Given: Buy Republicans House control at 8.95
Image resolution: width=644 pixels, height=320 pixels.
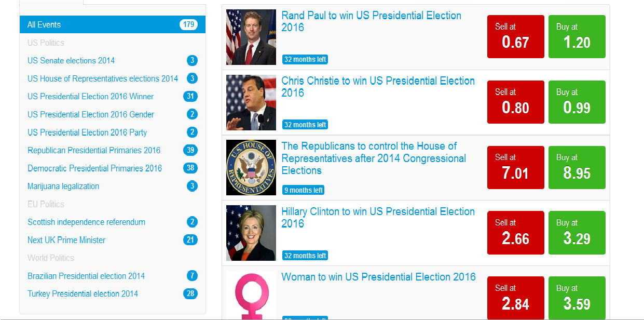Looking at the screenshot, I should (577, 167).
